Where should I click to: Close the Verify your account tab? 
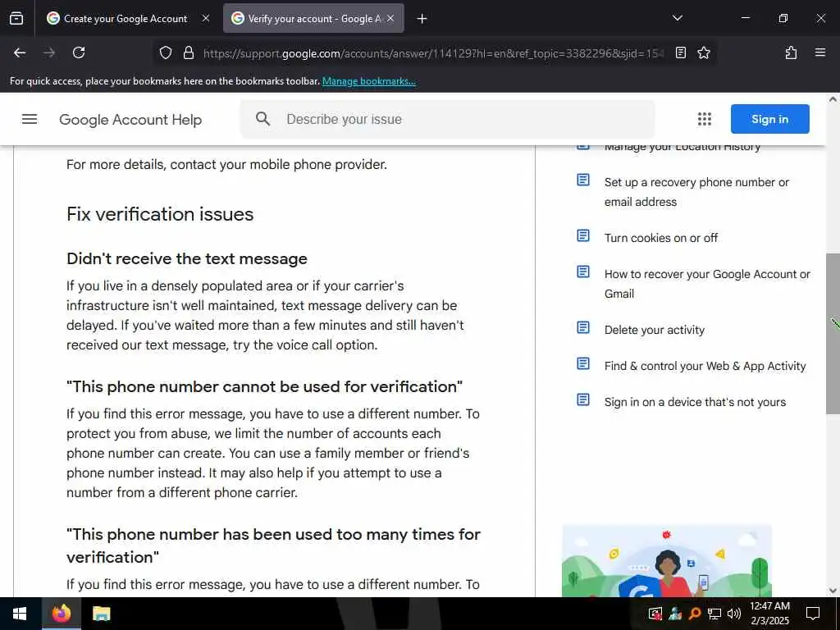[390, 19]
